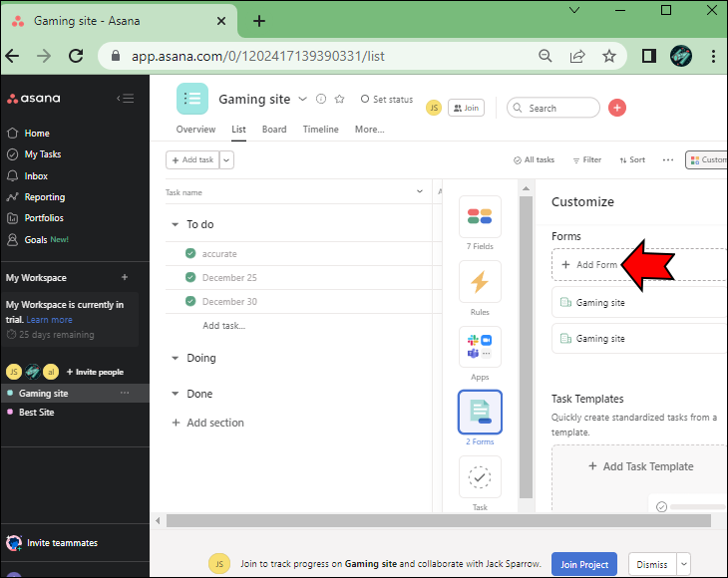Viewport: 728px width, 578px height.
Task: Click the Gaming site - Asana browser tab
Action: [x=120, y=21]
